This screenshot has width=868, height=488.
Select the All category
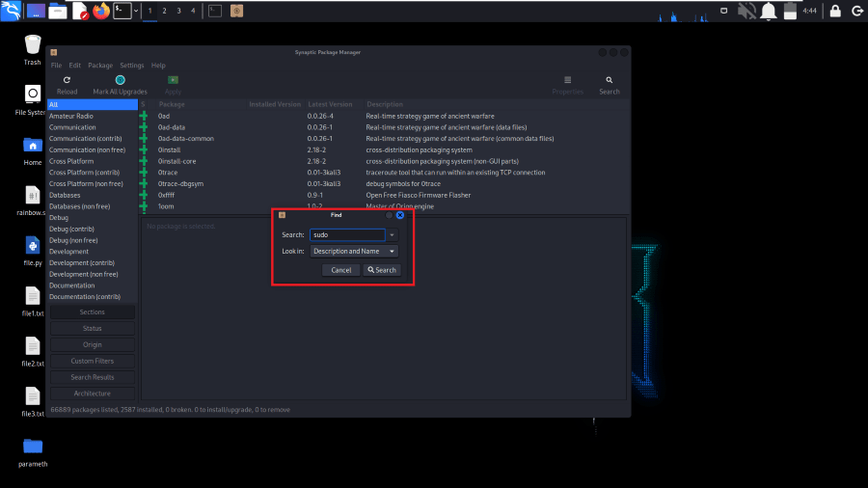(x=93, y=104)
